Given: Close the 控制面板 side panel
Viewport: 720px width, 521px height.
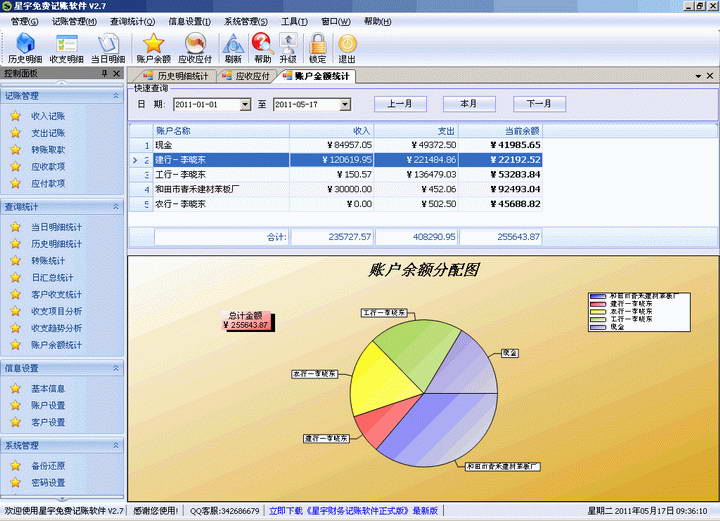Looking at the screenshot, I should 117,73.
